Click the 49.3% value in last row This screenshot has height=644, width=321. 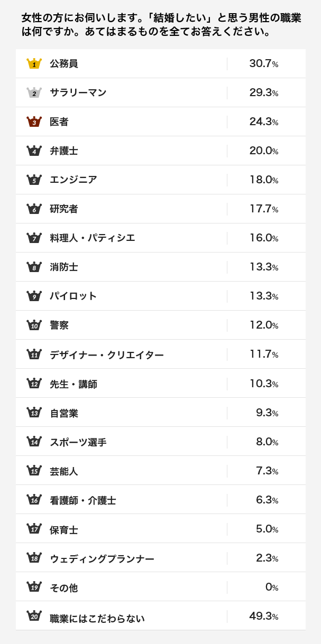pos(264,616)
